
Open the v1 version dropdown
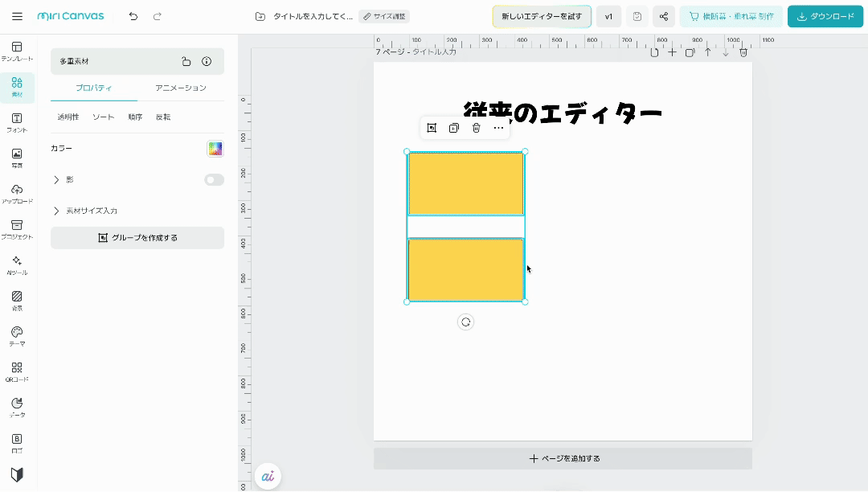tap(608, 17)
